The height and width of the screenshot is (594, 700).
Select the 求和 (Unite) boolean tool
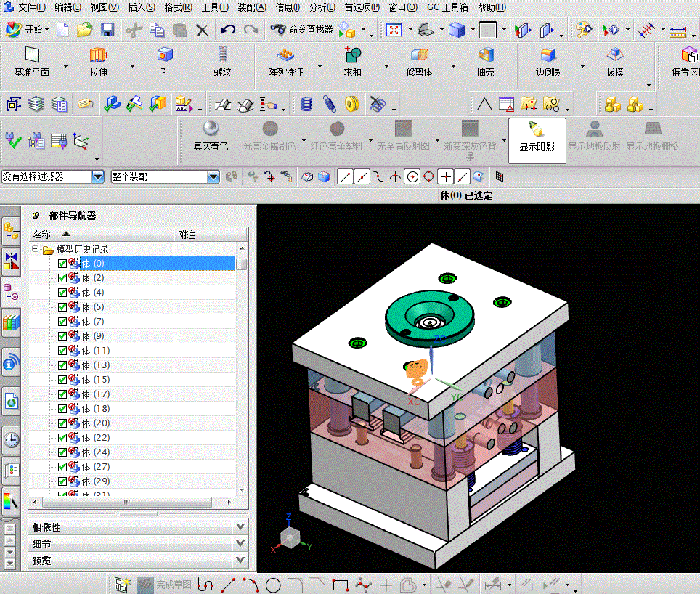(x=353, y=55)
